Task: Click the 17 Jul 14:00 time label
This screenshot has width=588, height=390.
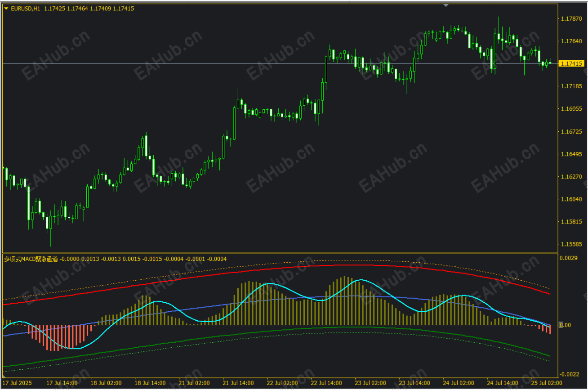Action: tap(62, 383)
